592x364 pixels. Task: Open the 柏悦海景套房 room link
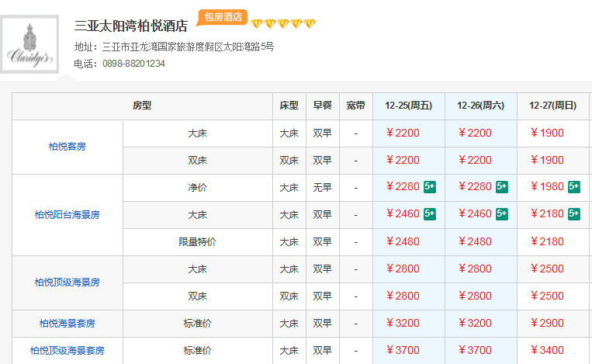tap(67, 324)
